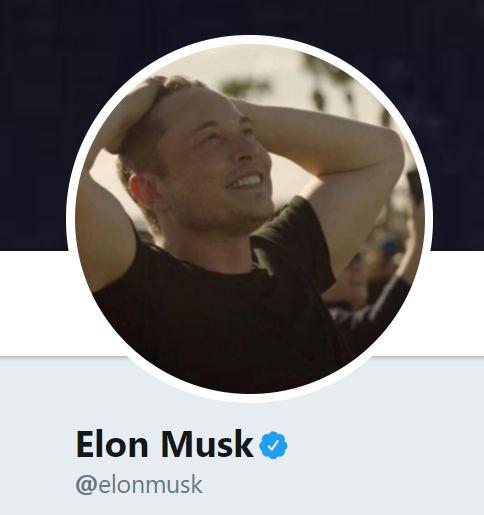Click the white ring bordering the avatar

click(250, 39)
